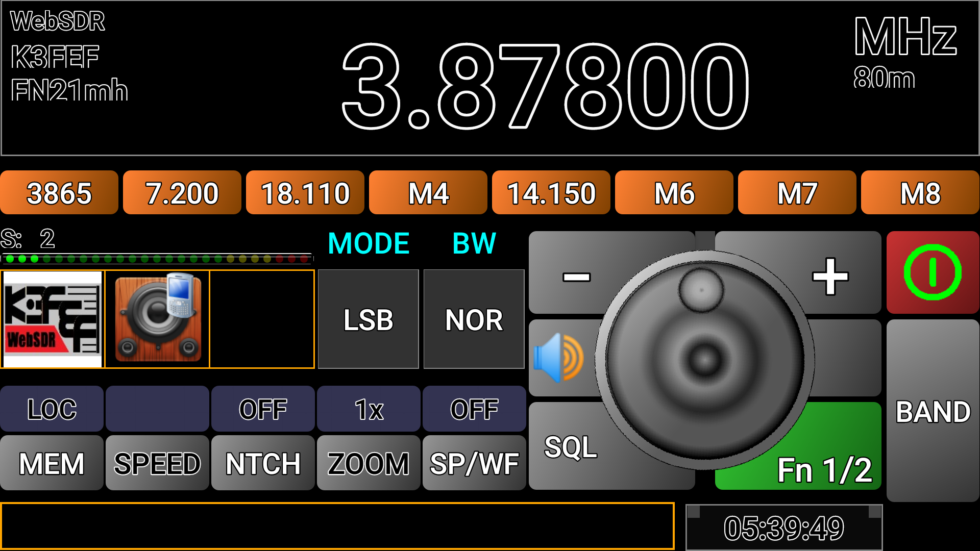Click the center tuning knob dial
The height and width of the screenshot is (551, 980).
(705, 360)
